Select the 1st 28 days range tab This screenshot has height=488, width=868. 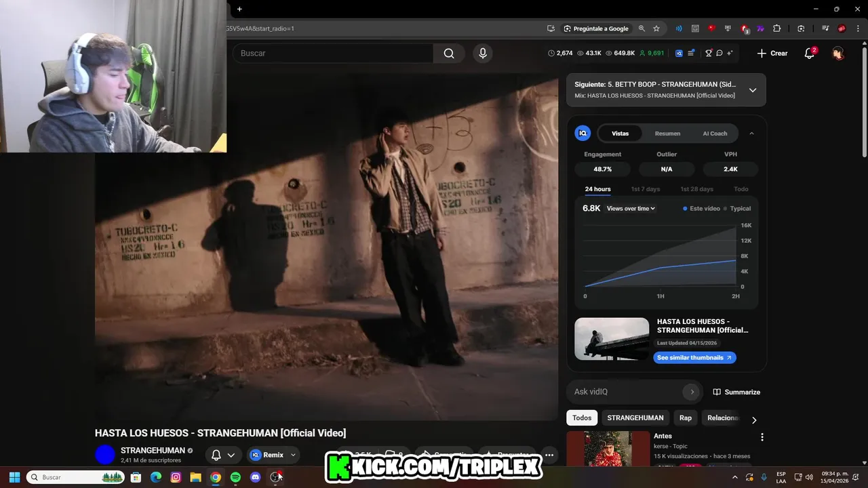click(696, 189)
